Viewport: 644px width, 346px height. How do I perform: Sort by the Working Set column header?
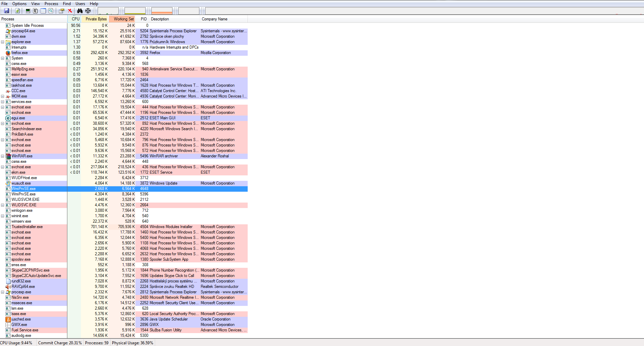122,19
